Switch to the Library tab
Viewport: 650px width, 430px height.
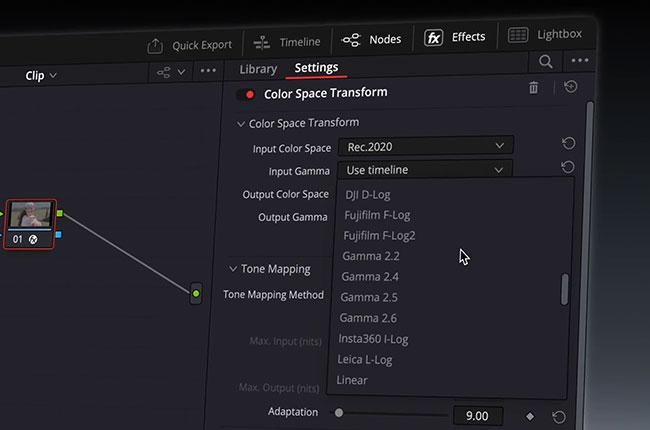tap(258, 69)
